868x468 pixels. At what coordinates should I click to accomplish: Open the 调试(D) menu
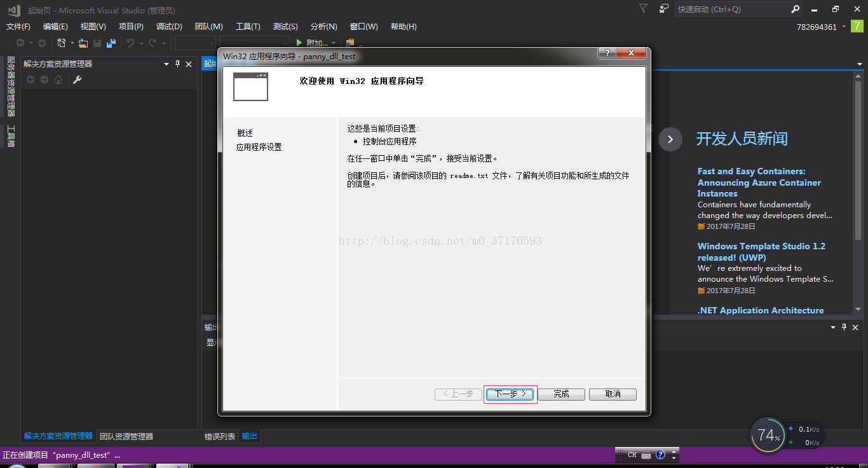click(169, 27)
